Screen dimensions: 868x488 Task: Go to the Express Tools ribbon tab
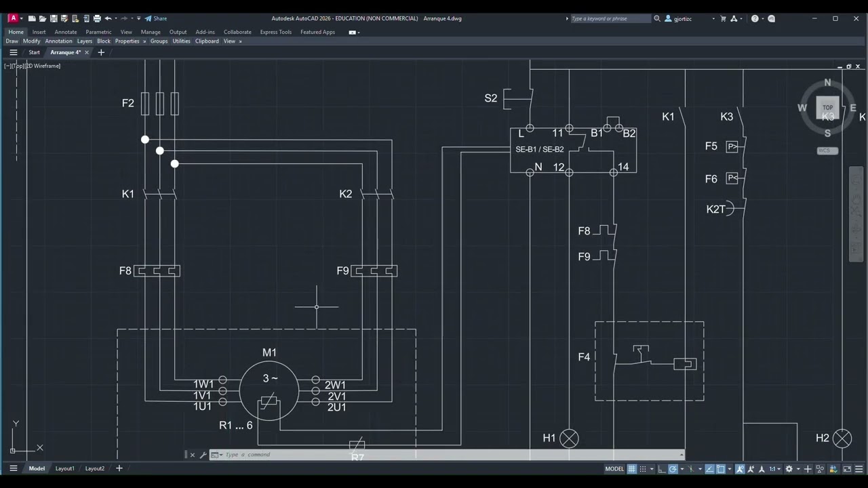point(276,32)
